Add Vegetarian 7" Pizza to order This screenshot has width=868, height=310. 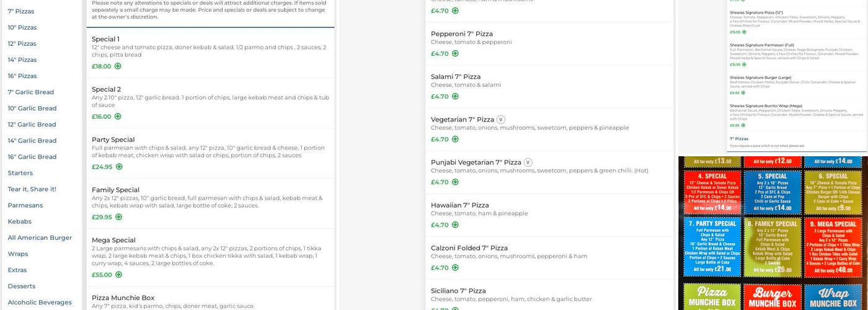pos(455,139)
